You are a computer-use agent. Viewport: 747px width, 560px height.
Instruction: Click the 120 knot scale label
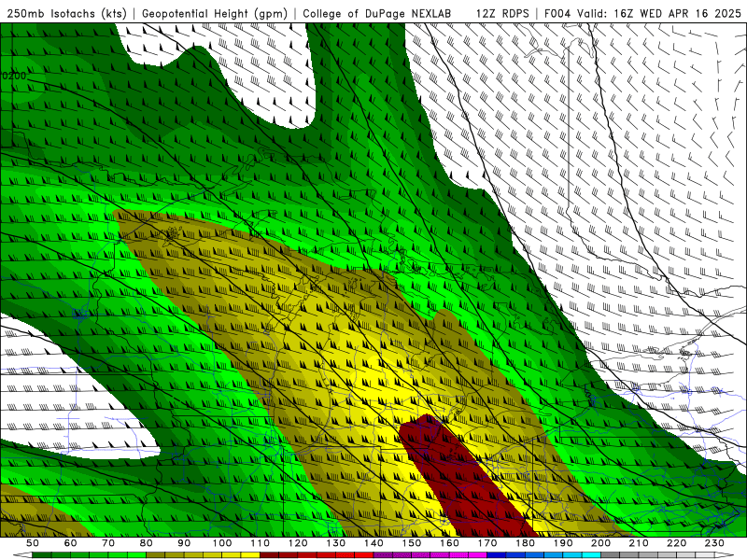click(298, 543)
